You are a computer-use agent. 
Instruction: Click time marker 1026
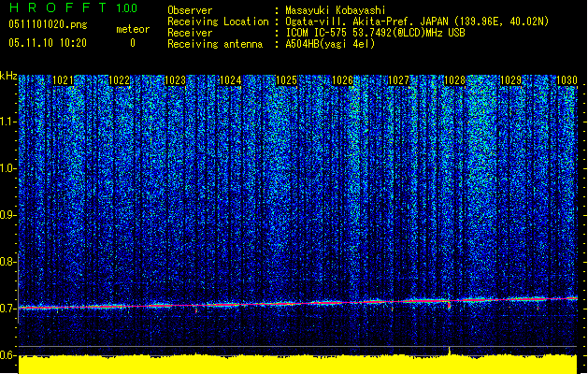[x=343, y=80]
